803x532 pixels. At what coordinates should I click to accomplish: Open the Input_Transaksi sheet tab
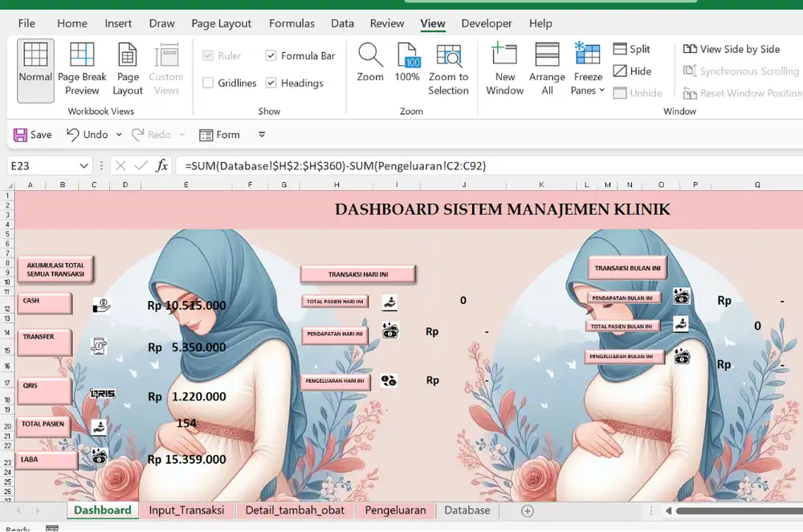point(186,510)
